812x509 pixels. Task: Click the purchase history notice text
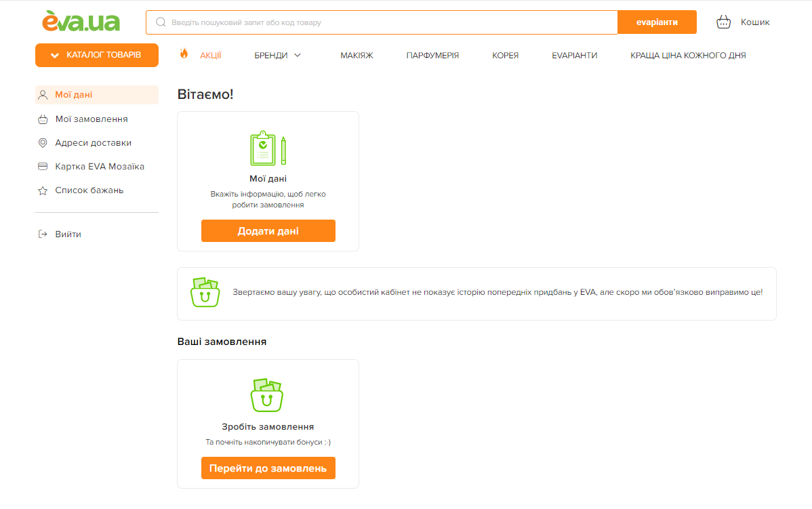(x=498, y=292)
